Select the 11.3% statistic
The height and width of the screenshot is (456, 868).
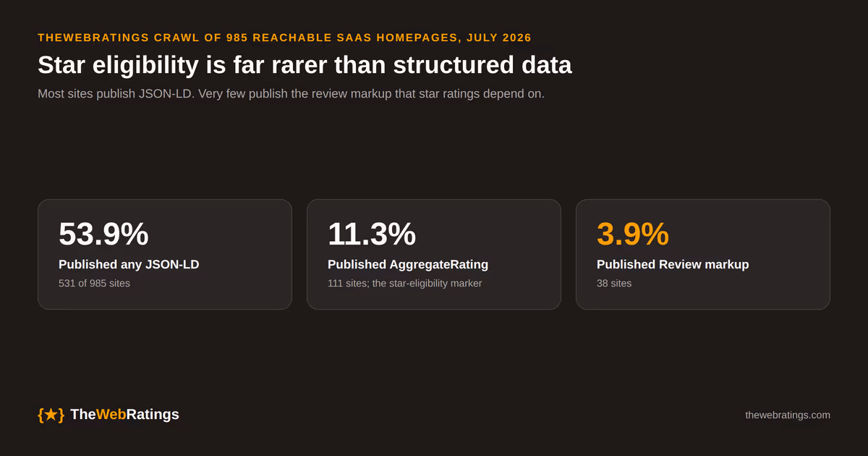click(372, 234)
